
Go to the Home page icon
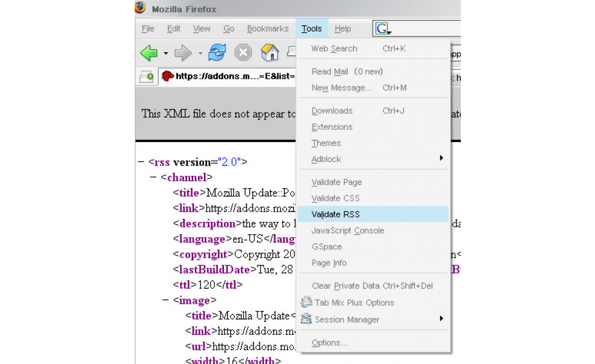[270, 52]
